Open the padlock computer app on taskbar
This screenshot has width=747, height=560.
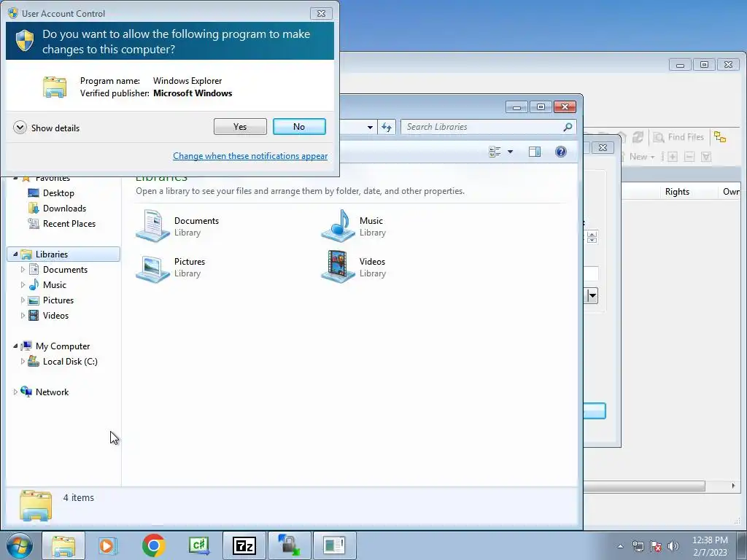pyautogui.click(x=289, y=545)
